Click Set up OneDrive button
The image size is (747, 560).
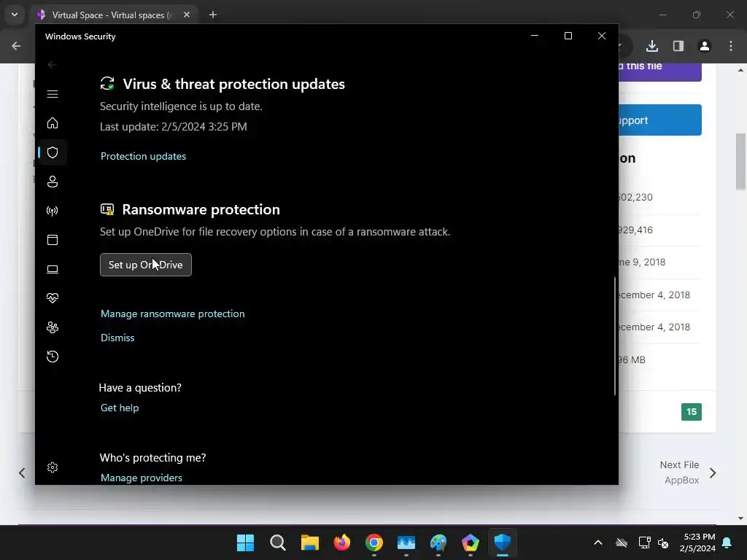(x=146, y=265)
